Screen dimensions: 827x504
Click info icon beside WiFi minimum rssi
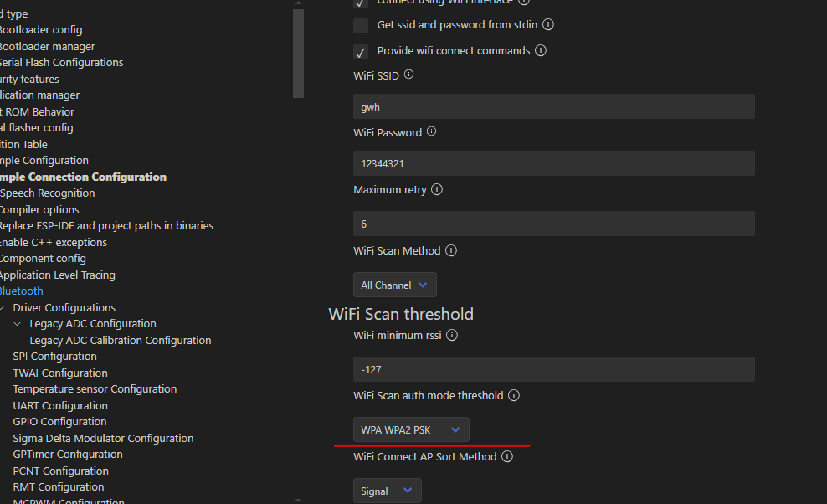[452, 336]
